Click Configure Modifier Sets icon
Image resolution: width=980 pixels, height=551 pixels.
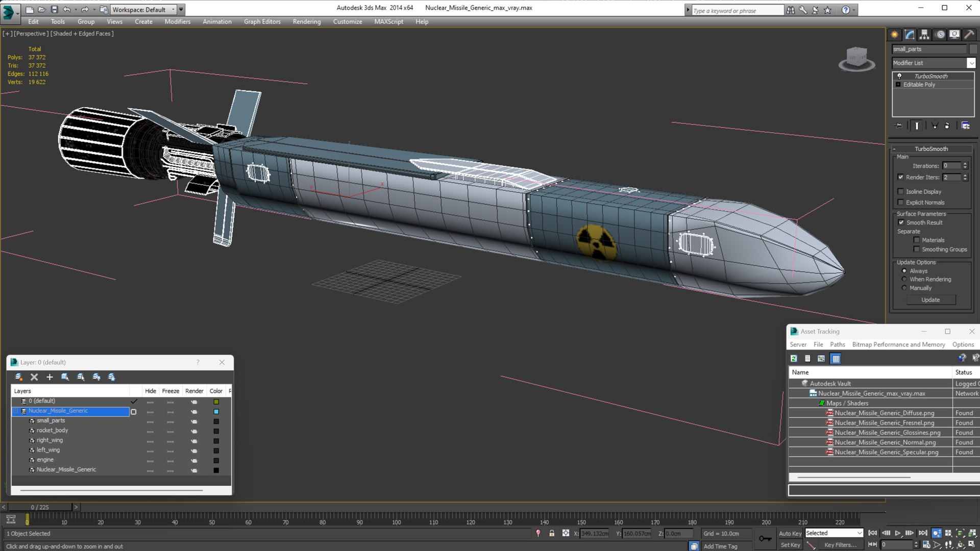[965, 126]
